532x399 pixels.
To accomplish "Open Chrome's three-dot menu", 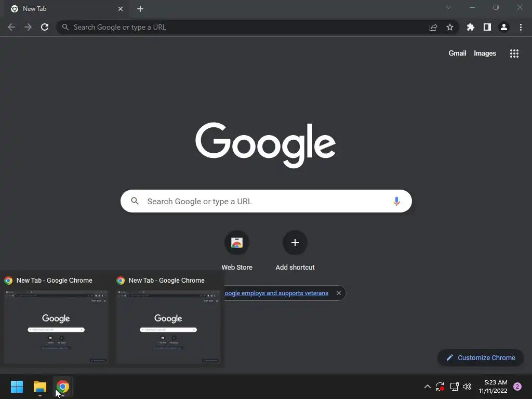I will (x=521, y=27).
